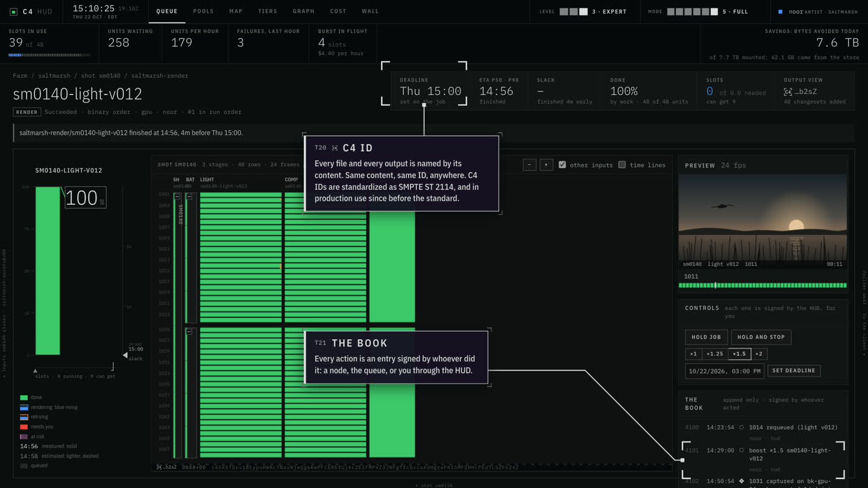Open the GRAPH tab
This screenshot has width=868, height=488.
pos(304,11)
